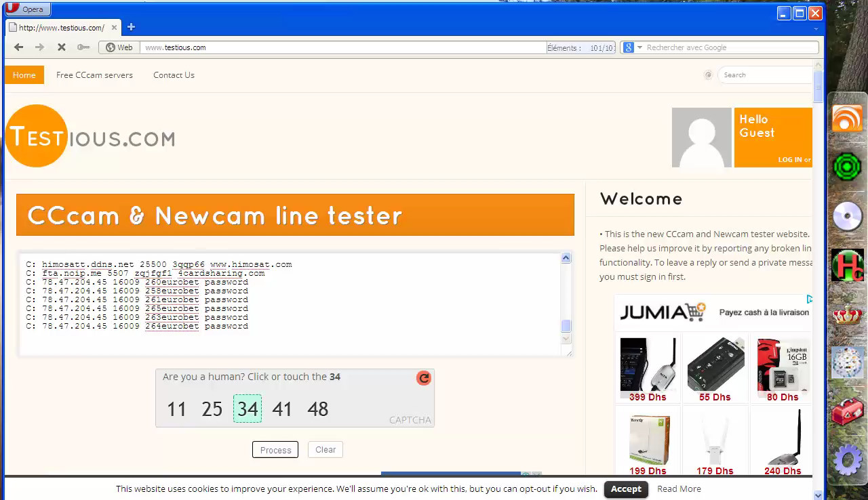Accept the cookies notice
868x500 pixels.
[625, 489]
